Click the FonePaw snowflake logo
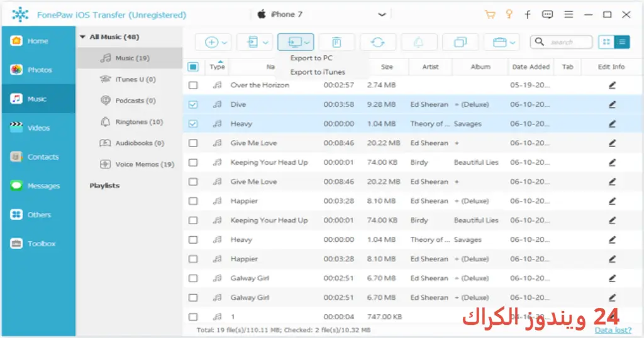 pyautogui.click(x=19, y=15)
